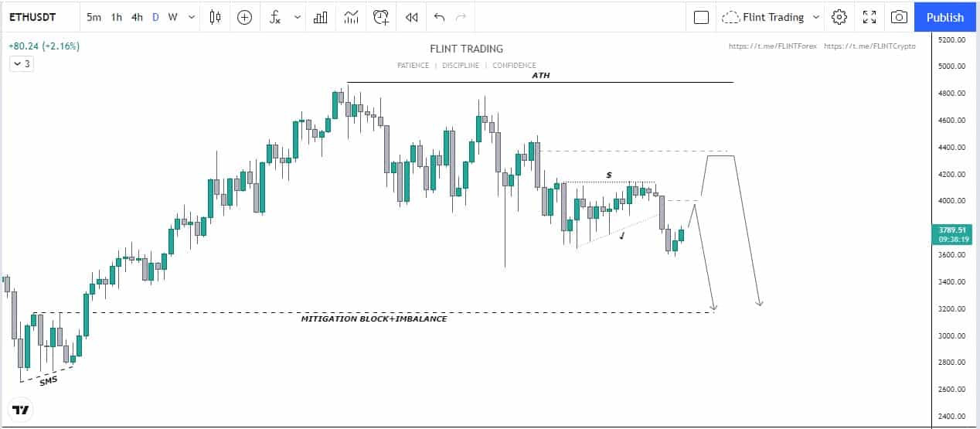This screenshot has width=980, height=429.
Task: Switch to the 4h timeframe
Action: [137, 17]
